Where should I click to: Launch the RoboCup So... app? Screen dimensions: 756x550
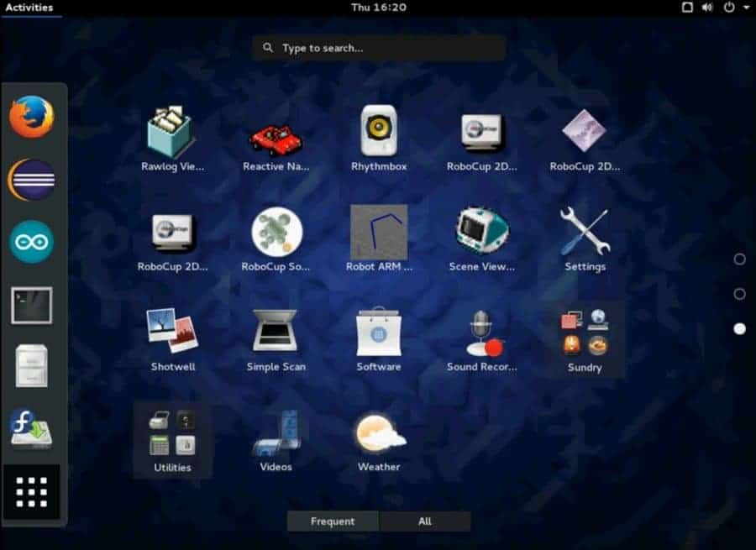pyautogui.click(x=276, y=239)
